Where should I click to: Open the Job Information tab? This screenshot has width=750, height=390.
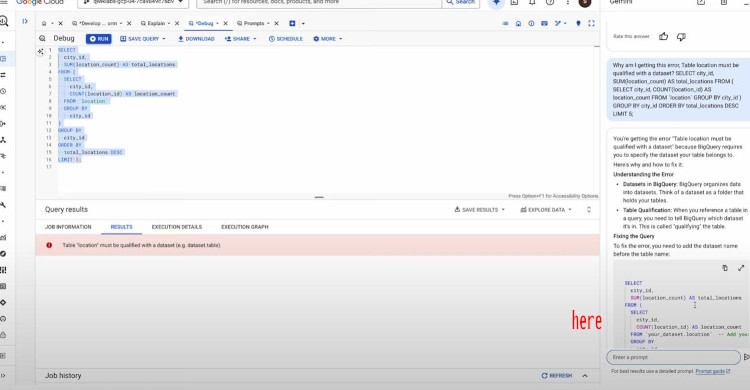tap(68, 227)
